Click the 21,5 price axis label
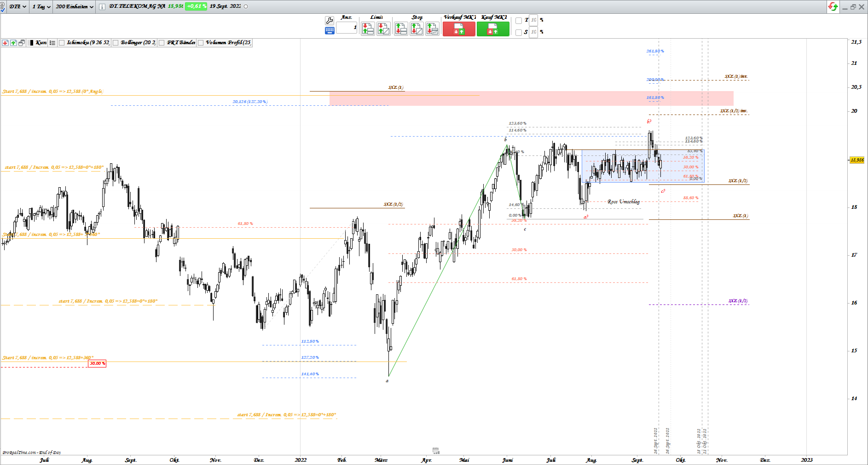This screenshot has height=465, width=868. 856,42
